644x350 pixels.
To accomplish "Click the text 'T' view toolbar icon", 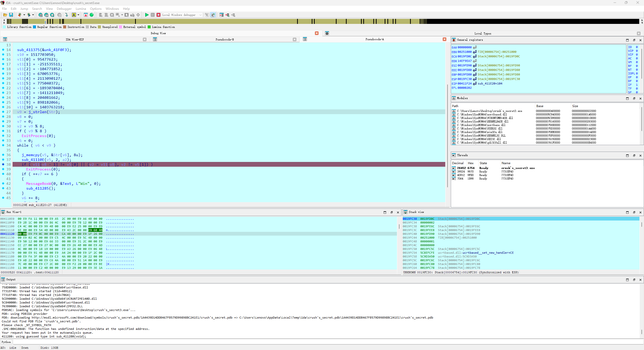I will [46, 15].
